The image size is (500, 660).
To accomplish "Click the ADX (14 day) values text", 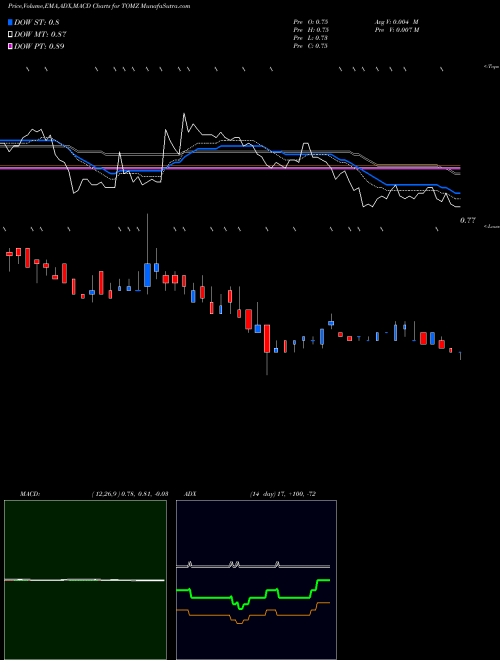I will 282,494.
